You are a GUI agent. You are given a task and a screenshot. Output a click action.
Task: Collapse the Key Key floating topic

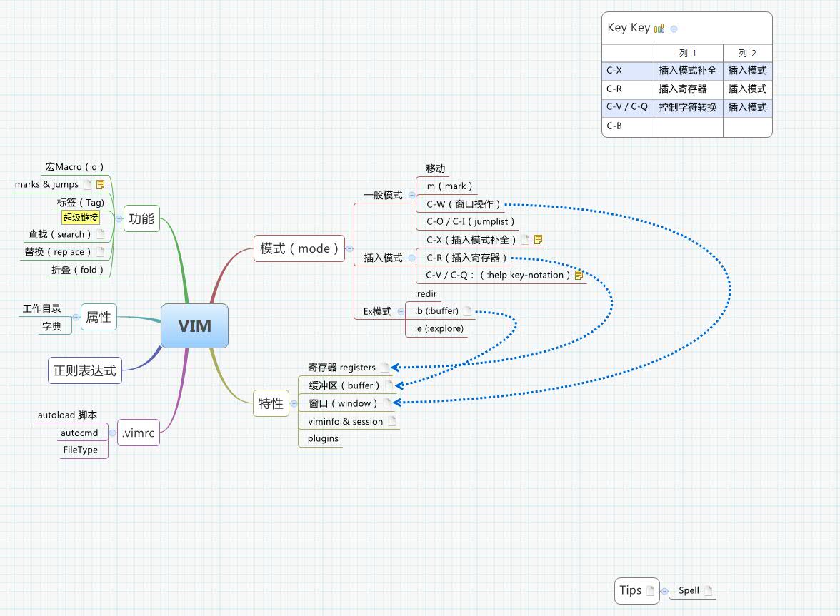point(674,29)
